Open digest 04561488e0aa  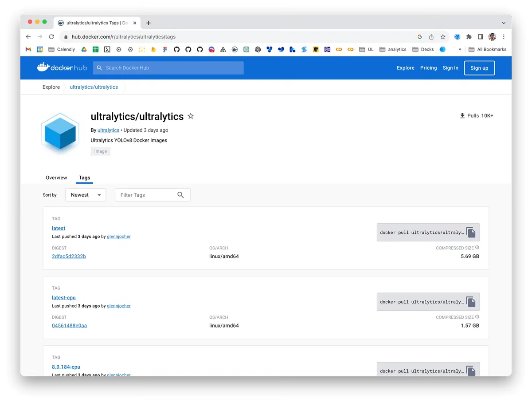pos(69,325)
